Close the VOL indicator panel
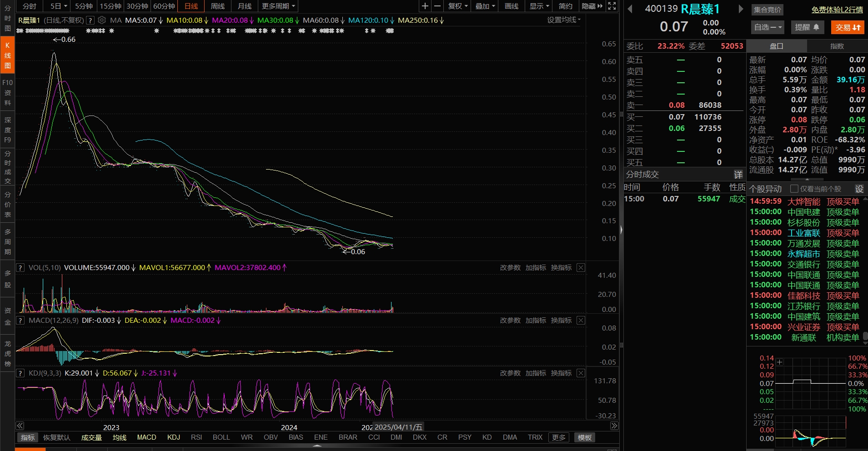 (x=581, y=268)
